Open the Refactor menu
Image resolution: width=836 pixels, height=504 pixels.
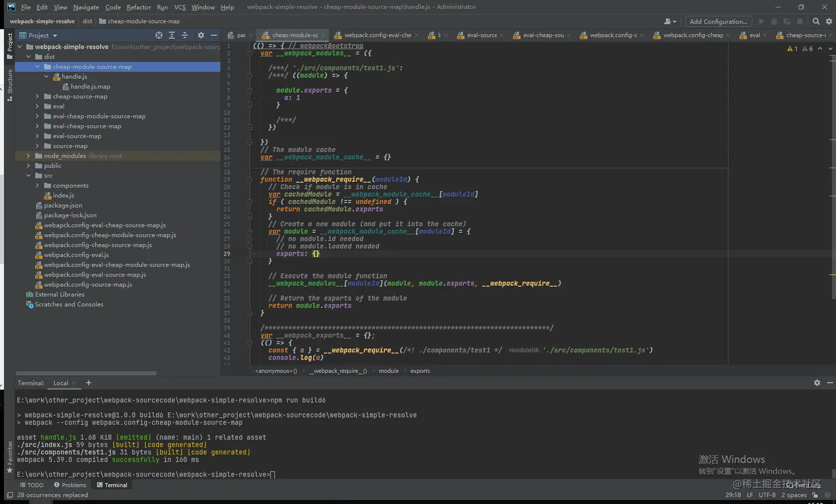[138, 7]
